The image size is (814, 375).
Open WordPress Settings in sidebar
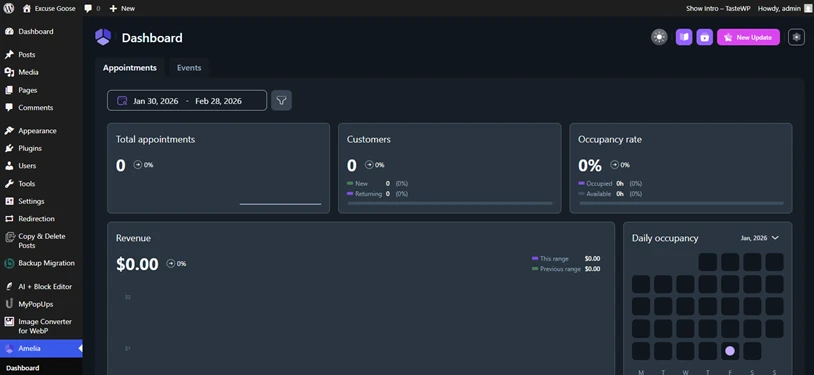(41, 201)
